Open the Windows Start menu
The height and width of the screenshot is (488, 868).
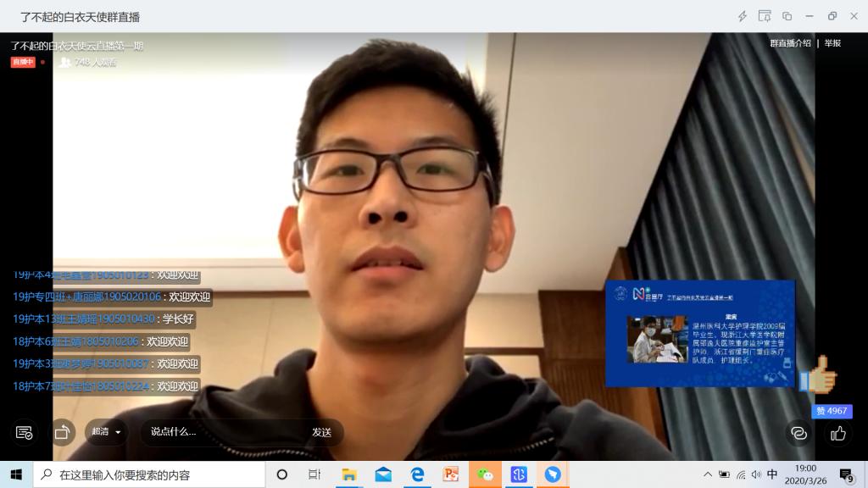pyautogui.click(x=16, y=474)
